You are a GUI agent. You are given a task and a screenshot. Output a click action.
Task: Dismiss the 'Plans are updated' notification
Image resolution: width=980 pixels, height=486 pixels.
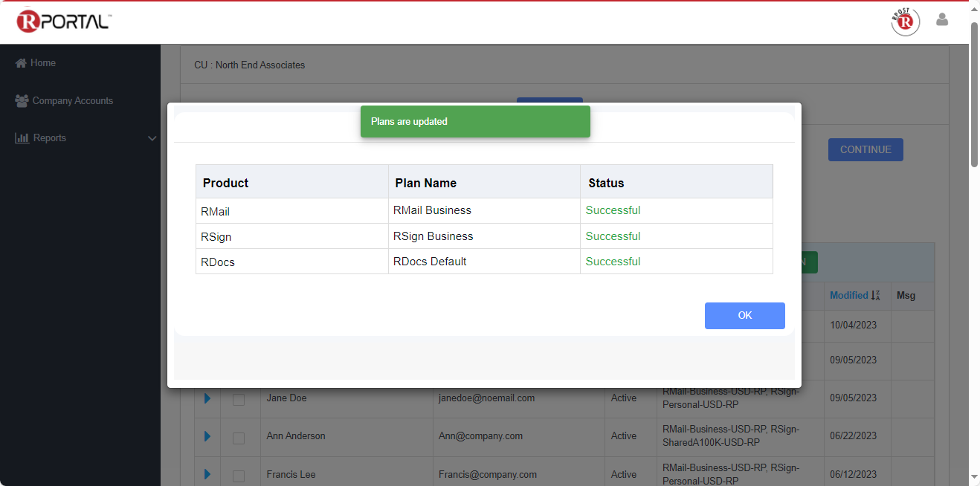pos(474,122)
